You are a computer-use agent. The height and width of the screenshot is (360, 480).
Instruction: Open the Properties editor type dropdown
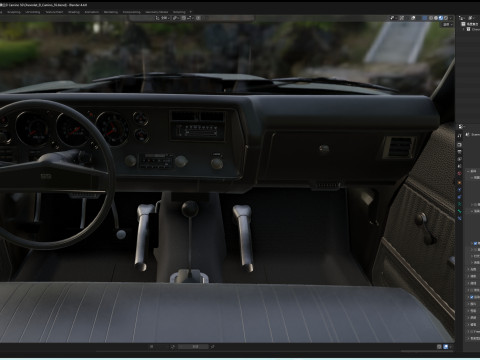click(461, 126)
